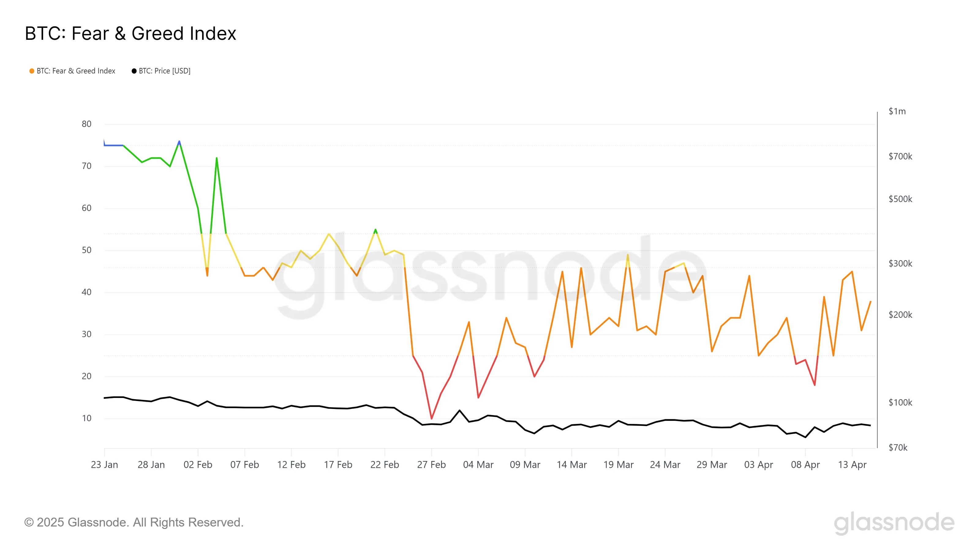980x551 pixels.
Task: Select the 27 Feb x-axis date label
Action: click(432, 465)
